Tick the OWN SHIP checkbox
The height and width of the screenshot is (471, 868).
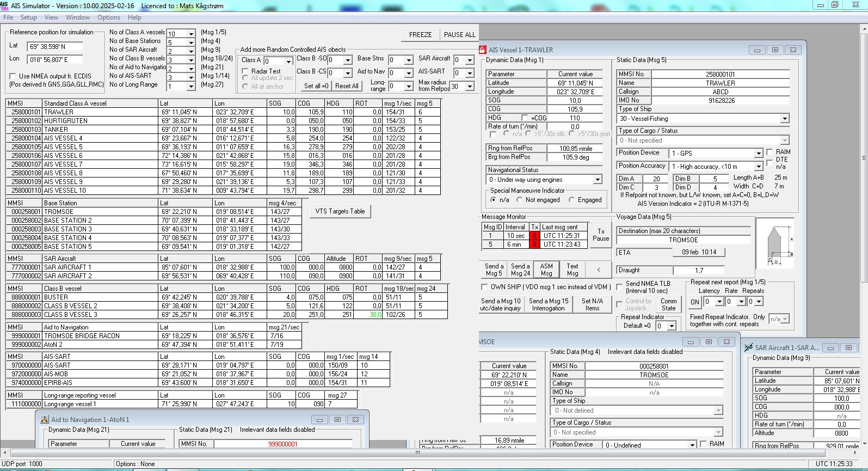click(x=484, y=287)
